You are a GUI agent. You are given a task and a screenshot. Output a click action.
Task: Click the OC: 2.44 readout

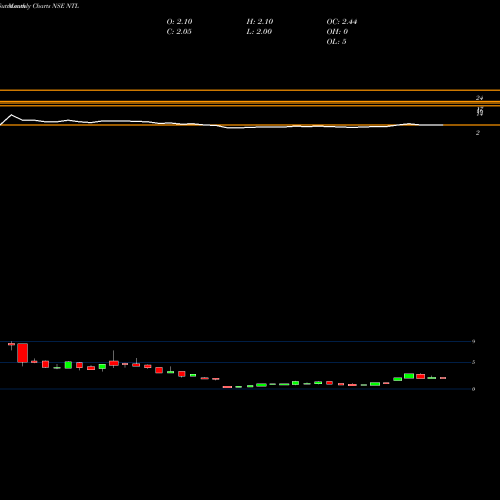click(x=342, y=22)
